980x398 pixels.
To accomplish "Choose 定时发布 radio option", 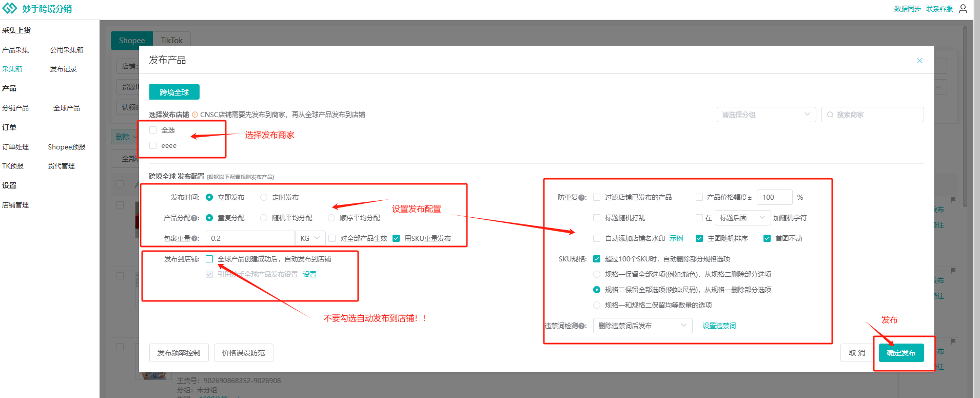I will pos(264,197).
